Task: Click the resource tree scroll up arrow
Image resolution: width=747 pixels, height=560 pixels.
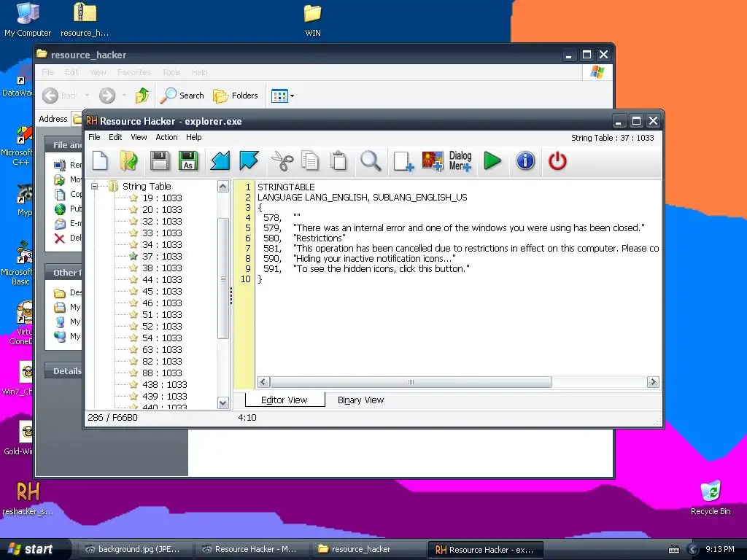Action: coord(223,186)
